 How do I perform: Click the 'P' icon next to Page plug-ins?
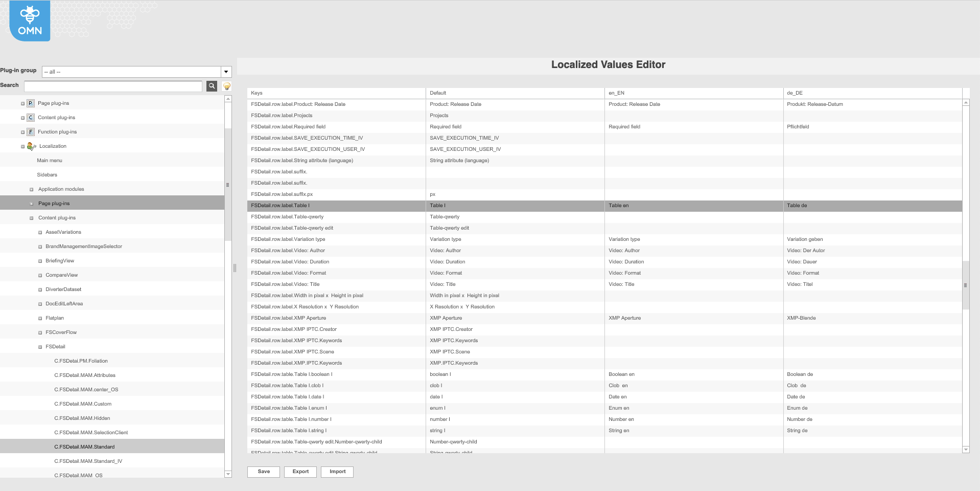pos(30,103)
